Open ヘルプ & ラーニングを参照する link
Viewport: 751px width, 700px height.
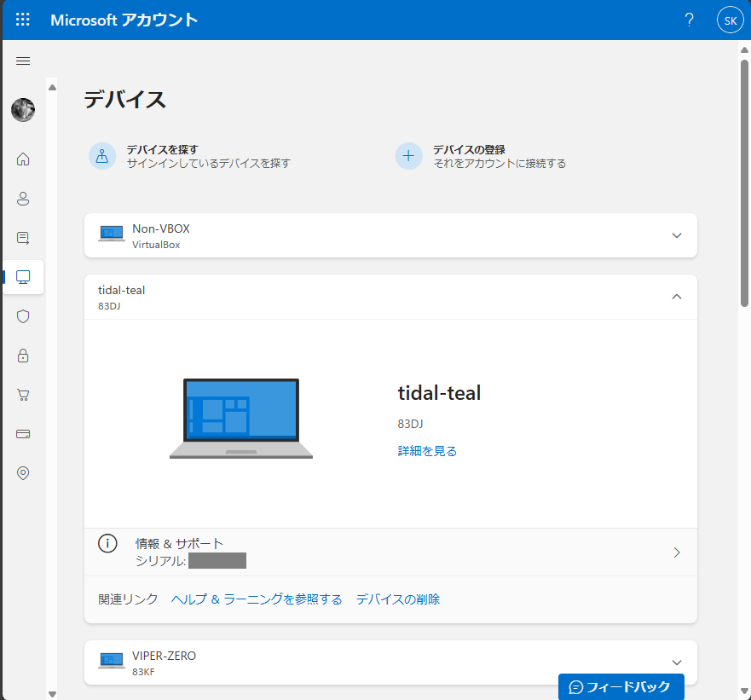click(257, 599)
